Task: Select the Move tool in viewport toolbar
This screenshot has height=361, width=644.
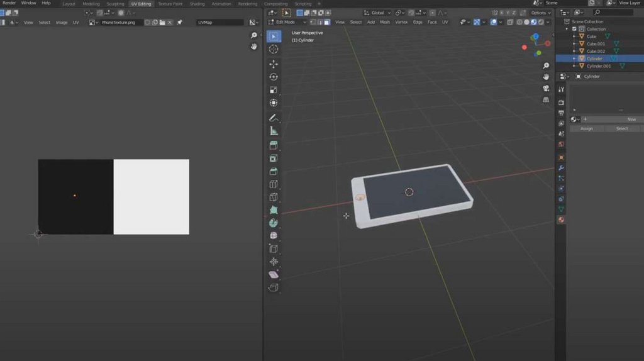Action: coord(274,64)
